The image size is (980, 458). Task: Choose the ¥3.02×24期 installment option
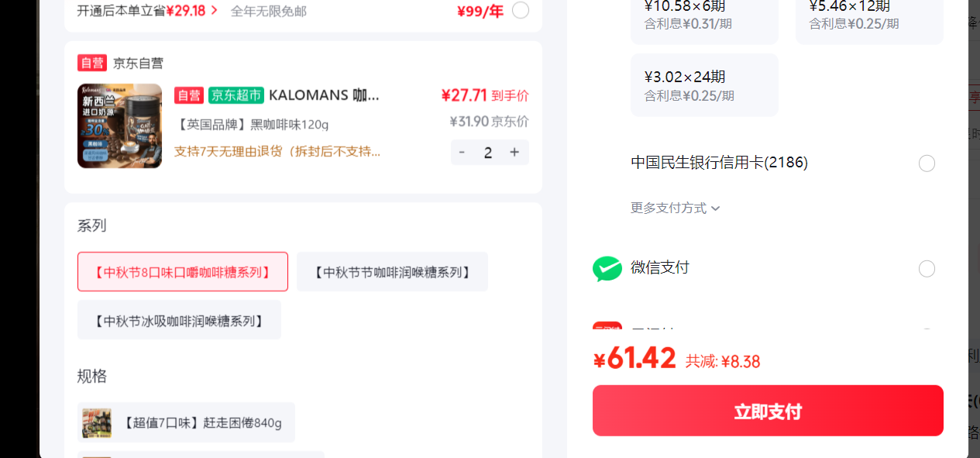[x=704, y=85]
